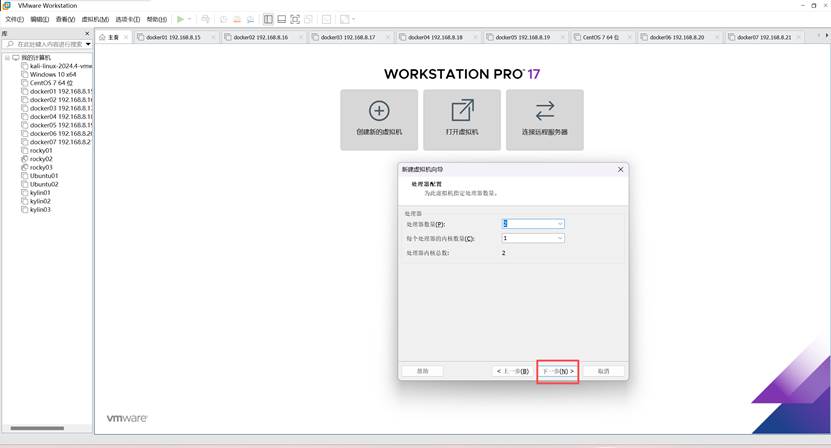
Task: Switch to the docker05 192.168.8.19 tab
Action: tap(523, 37)
